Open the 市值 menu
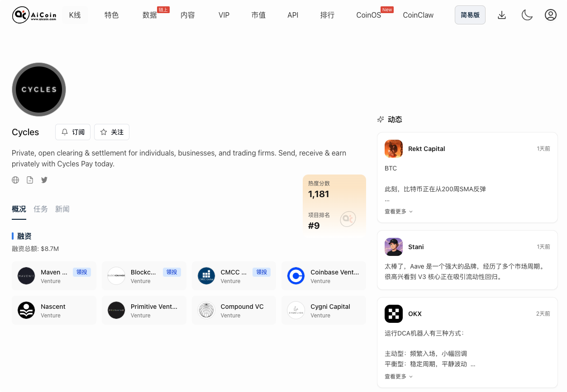 [258, 15]
